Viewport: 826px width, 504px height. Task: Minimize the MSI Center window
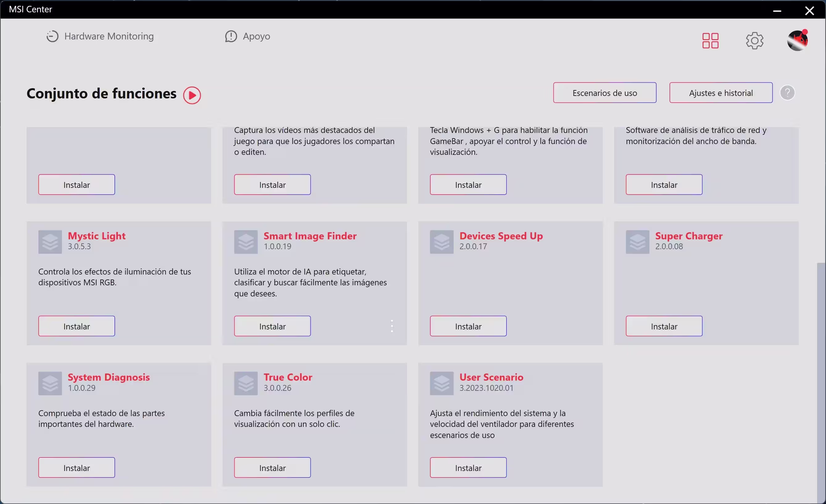[778, 11]
